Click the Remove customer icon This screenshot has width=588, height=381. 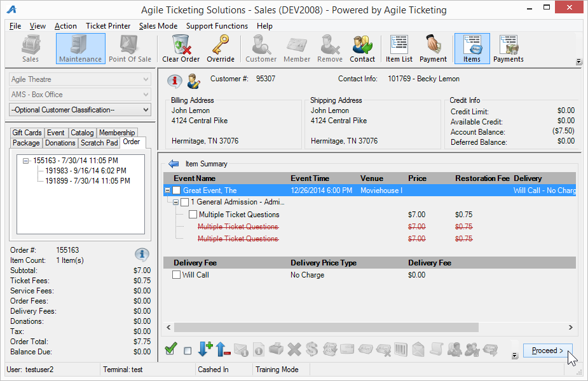pyautogui.click(x=330, y=49)
